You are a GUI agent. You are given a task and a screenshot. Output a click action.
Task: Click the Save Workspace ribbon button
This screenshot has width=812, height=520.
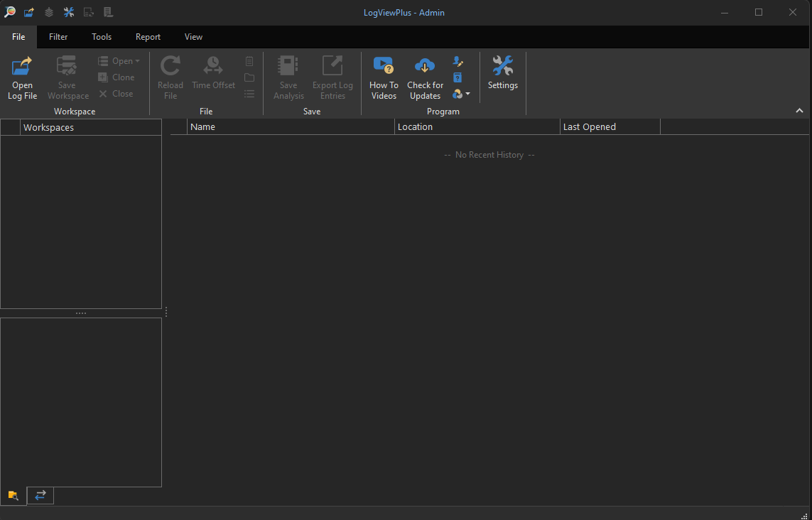pyautogui.click(x=67, y=77)
